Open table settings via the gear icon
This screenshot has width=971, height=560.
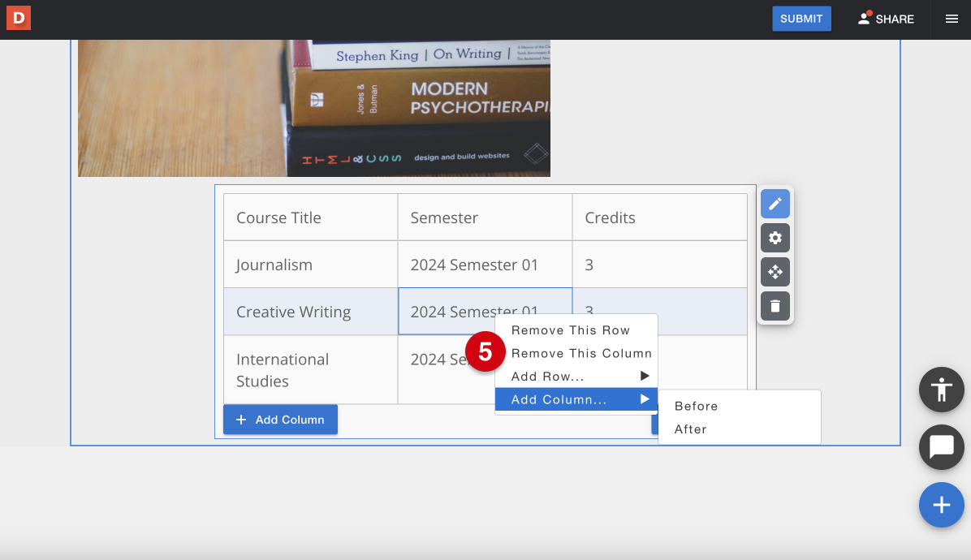[x=775, y=238]
